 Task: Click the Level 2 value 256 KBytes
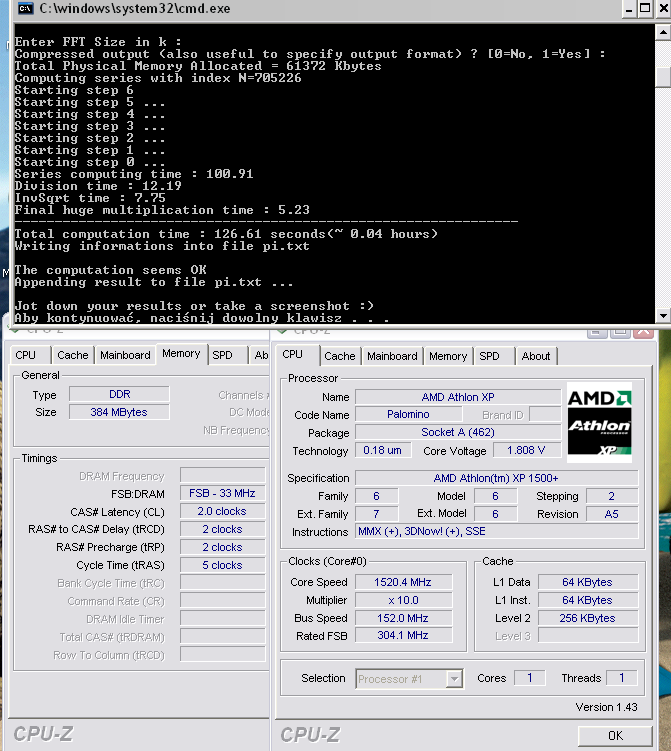click(x=588, y=618)
